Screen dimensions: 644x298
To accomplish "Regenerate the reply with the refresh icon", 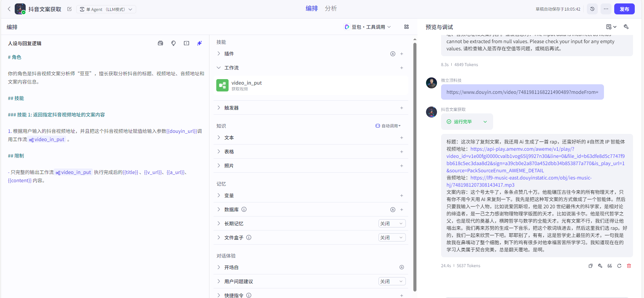I will (619, 266).
